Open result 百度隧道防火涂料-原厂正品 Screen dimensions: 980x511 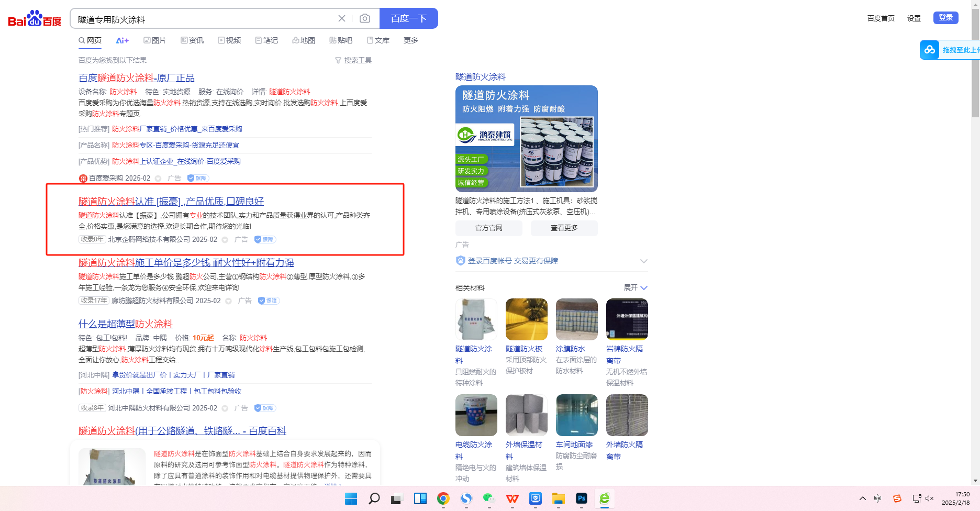[x=137, y=78]
